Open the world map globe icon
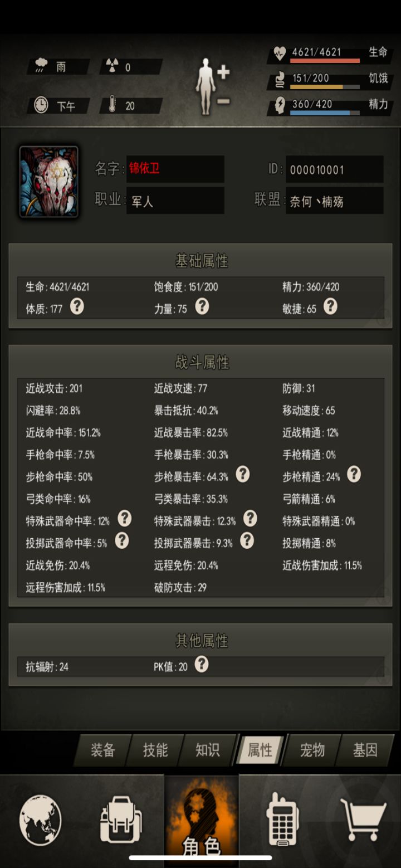This screenshot has height=868, width=401. (x=41, y=820)
